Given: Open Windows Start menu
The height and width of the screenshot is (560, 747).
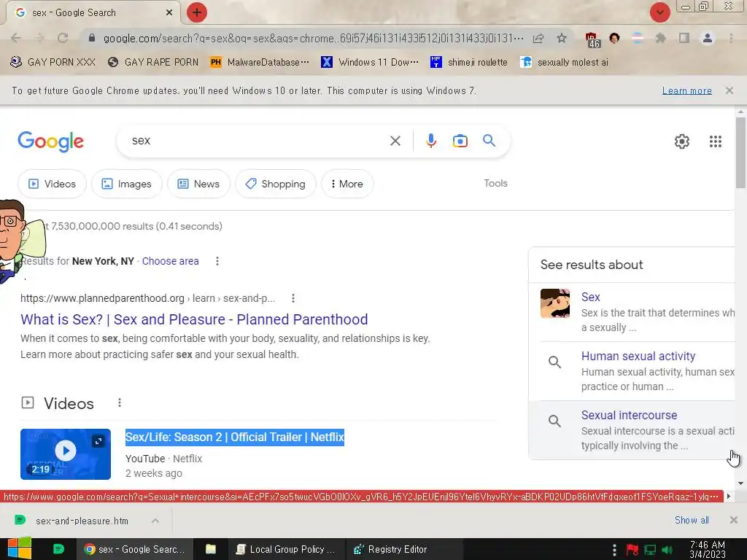Looking at the screenshot, I should pos(19,549).
